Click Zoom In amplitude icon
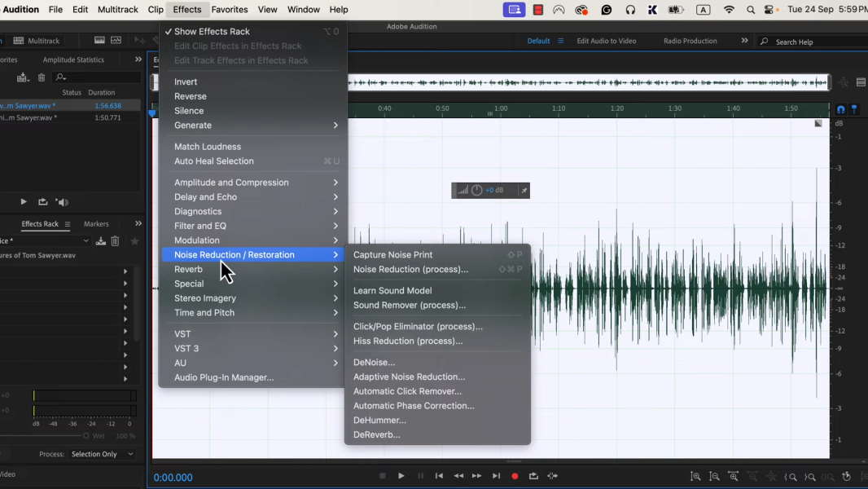 click(x=695, y=476)
